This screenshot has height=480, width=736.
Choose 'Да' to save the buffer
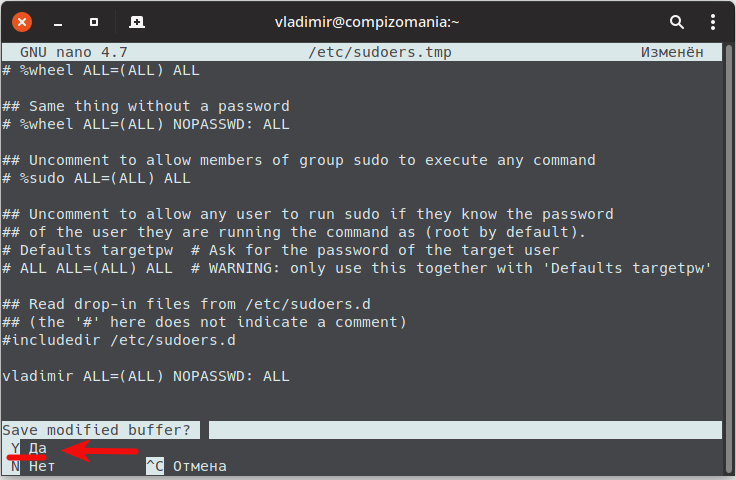coord(38,448)
